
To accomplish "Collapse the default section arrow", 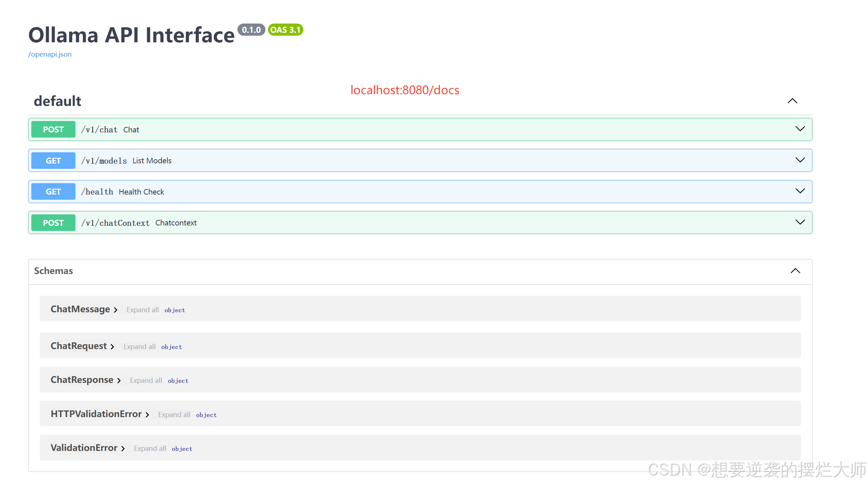I will (x=792, y=101).
